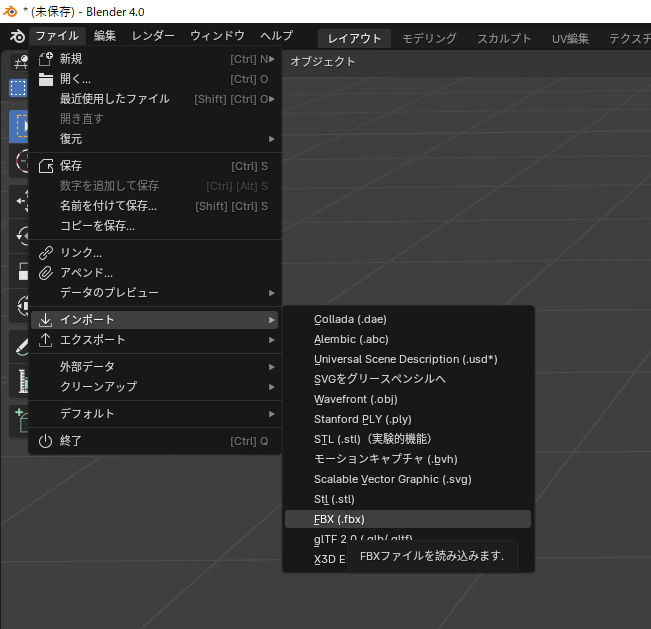
Task: Click the power icon beside 終了
Action: point(45,441)
